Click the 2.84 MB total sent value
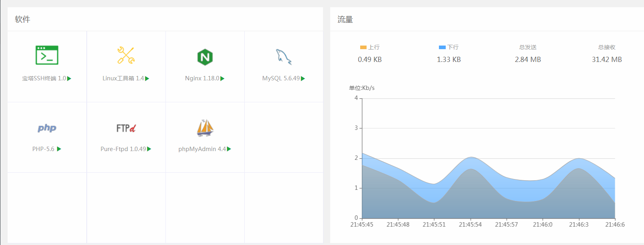This screenshot has height=245, width=644. tap(528, 60)
